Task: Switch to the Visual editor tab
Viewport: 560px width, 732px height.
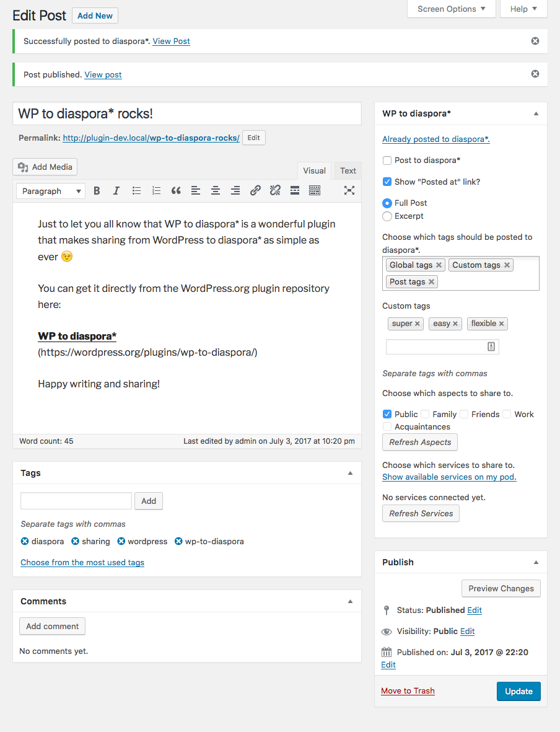Action: click(x=315, y=171)
